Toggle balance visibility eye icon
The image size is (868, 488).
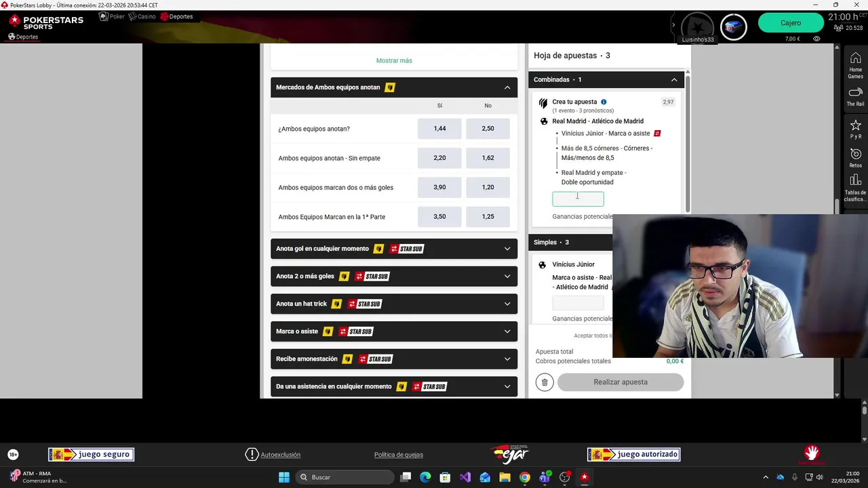(x=816, y=39)
